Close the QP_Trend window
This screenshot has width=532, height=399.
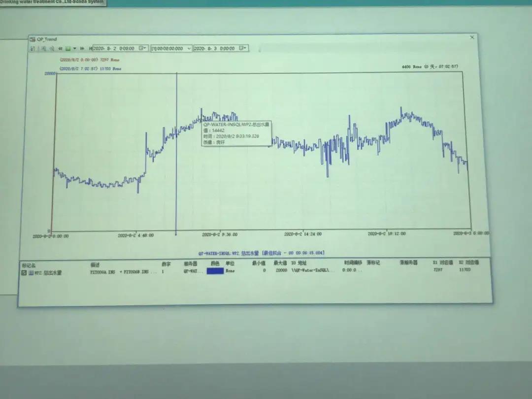tap(471, 37)
